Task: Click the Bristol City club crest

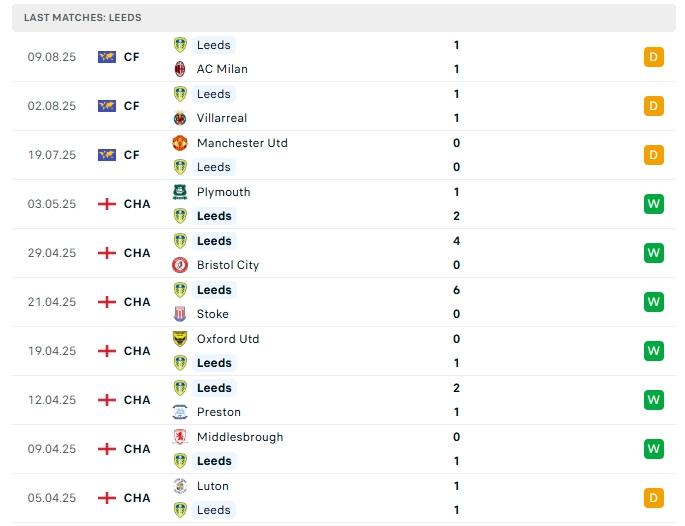Action: (180, 265)
